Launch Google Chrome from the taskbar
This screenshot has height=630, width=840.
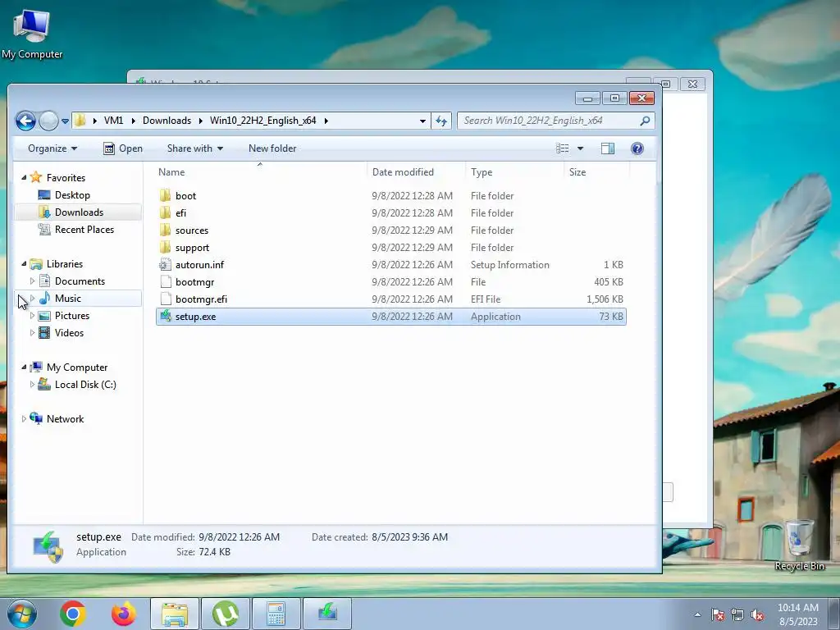(x=73, y=614)
